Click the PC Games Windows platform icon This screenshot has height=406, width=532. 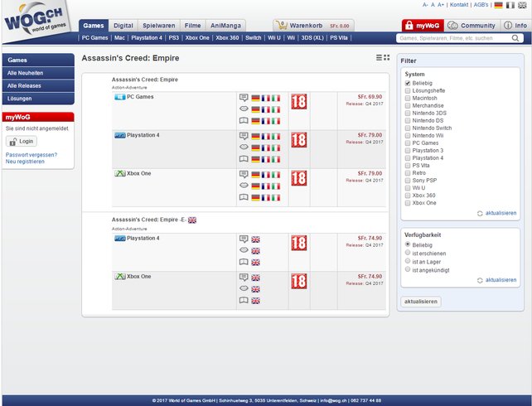coord(120,97)
